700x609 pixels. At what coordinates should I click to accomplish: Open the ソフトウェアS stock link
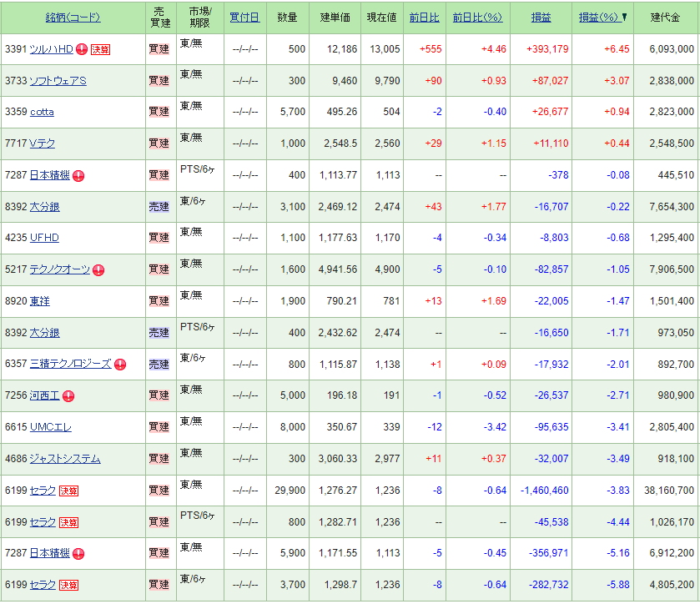[58, 81]
